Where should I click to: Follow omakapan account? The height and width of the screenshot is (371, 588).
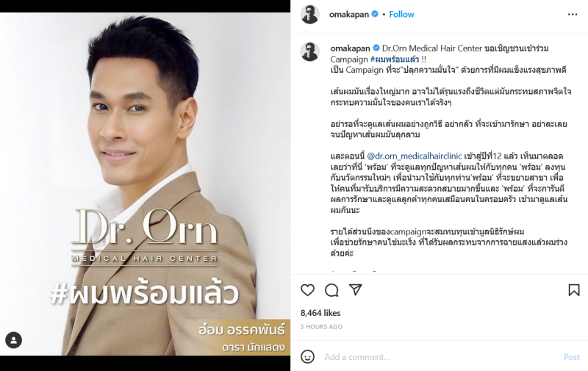pos(401,14)
